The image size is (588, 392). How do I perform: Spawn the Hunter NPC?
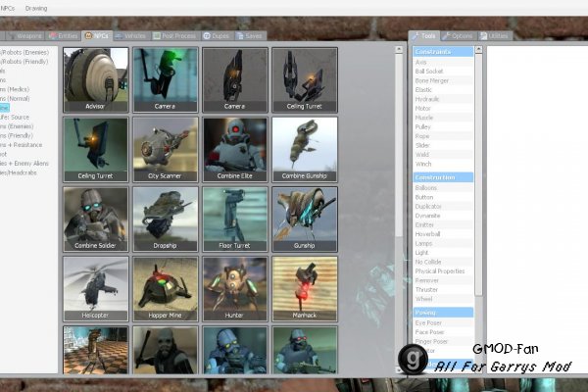pos(235,289)
